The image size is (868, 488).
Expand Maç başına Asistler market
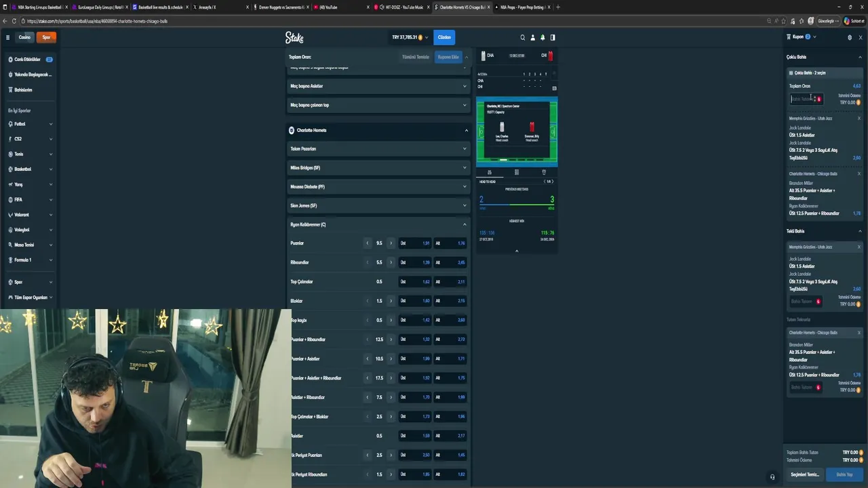pyautogui.click(x=378, y=86)
